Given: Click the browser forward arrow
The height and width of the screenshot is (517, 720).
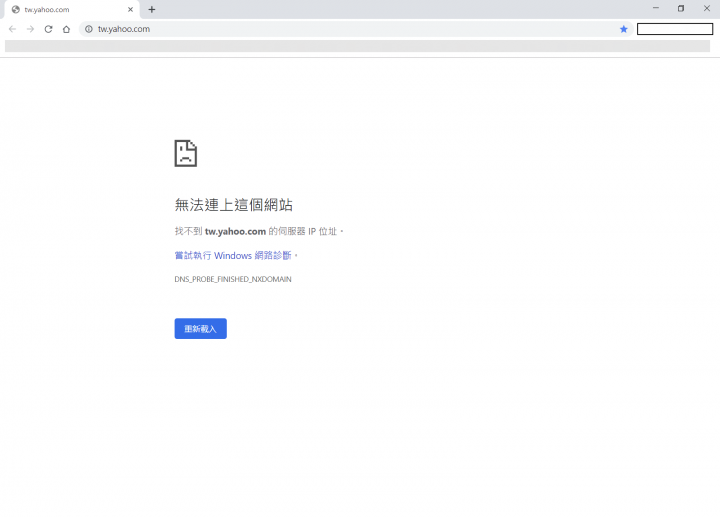Looking at the screenshot, I should pyautogui.click(x=30, y=29).
